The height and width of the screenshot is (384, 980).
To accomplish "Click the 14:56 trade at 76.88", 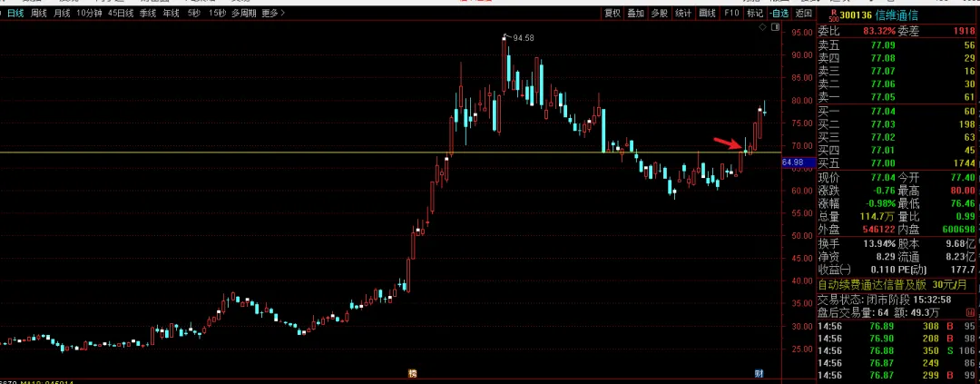I will pos(897,350).
